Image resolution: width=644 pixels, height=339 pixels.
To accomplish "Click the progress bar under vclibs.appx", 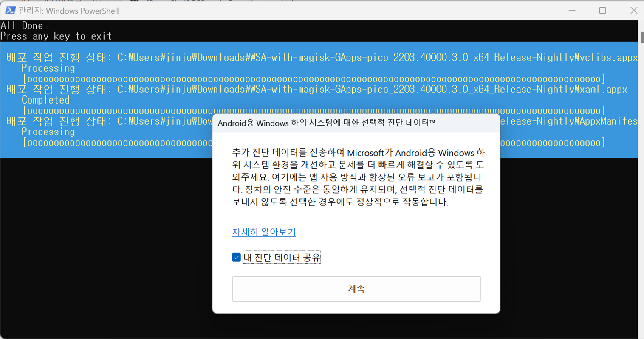I will pos(314,78).
